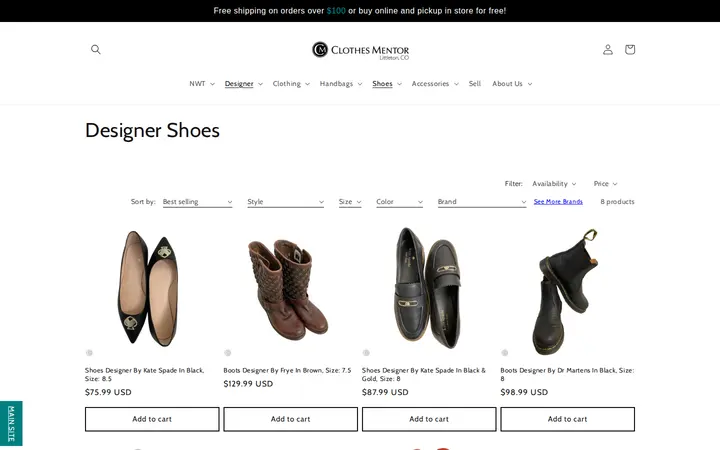The image size is (720, 450).
Task: Go to the Sell page
Action: coord(474,84)
